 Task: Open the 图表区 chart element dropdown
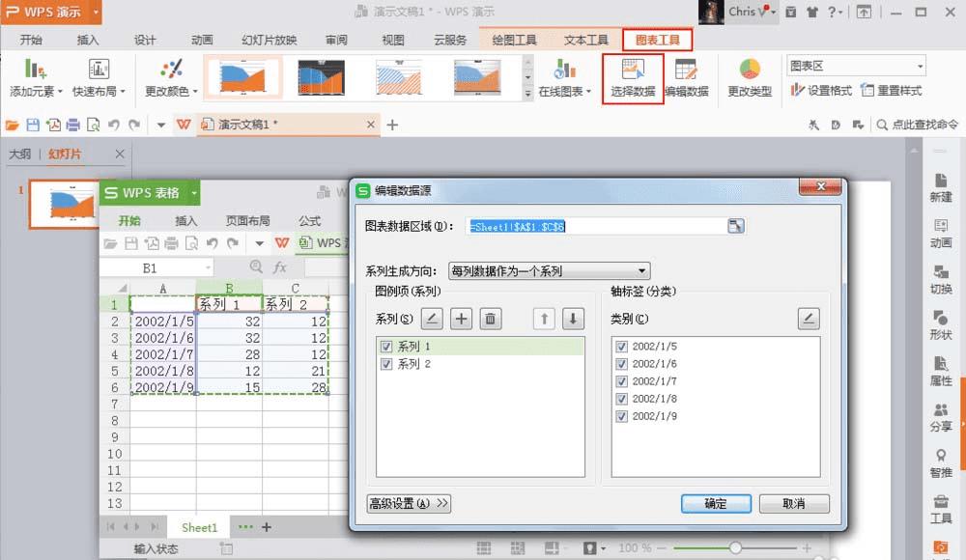coord(856,66)
